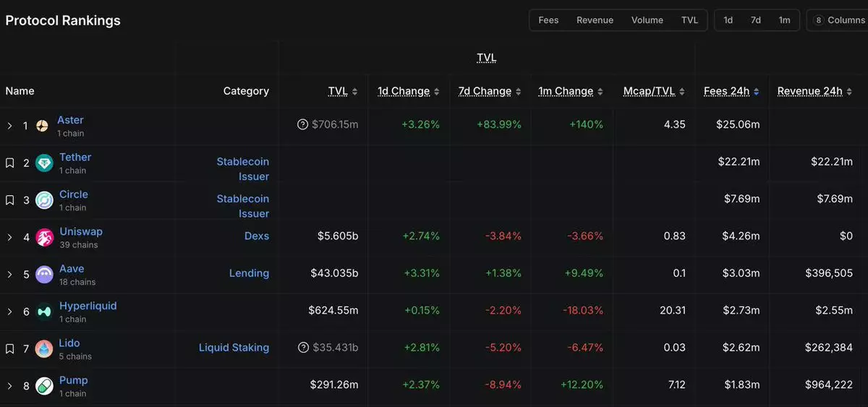Viewport: 868px width, 407px height.
Task: Bookmark the Lido protocol
Action: coord(9,349)
